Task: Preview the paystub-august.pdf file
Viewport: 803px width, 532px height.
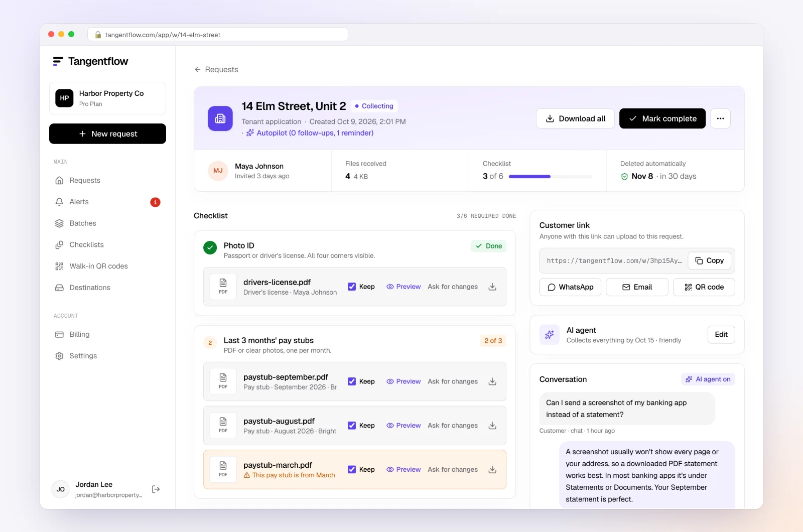Action: [x=404, y=426]
